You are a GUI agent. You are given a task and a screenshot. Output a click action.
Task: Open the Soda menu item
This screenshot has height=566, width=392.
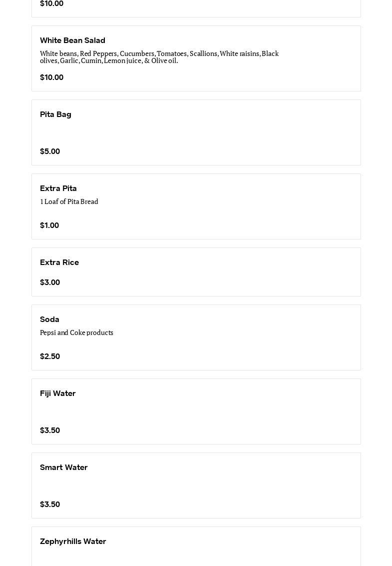click(x=49, y=319)
